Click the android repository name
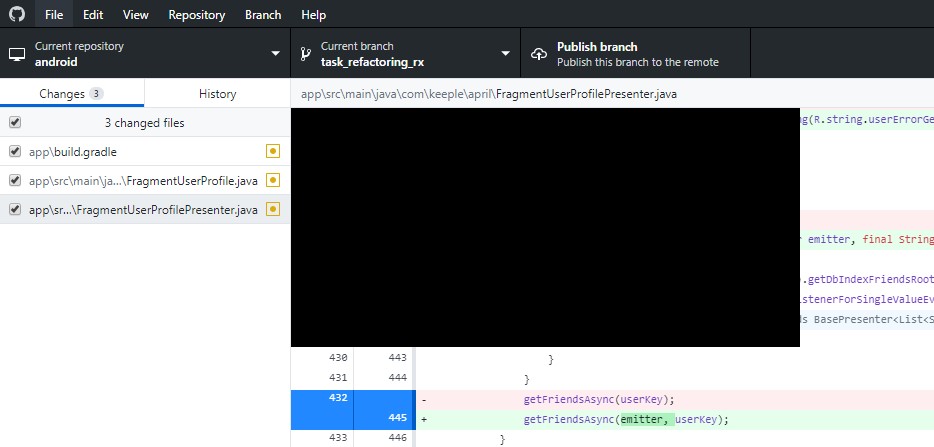This screenshot has width=934, height=447. pyautogui.click(x=56, y=62)
